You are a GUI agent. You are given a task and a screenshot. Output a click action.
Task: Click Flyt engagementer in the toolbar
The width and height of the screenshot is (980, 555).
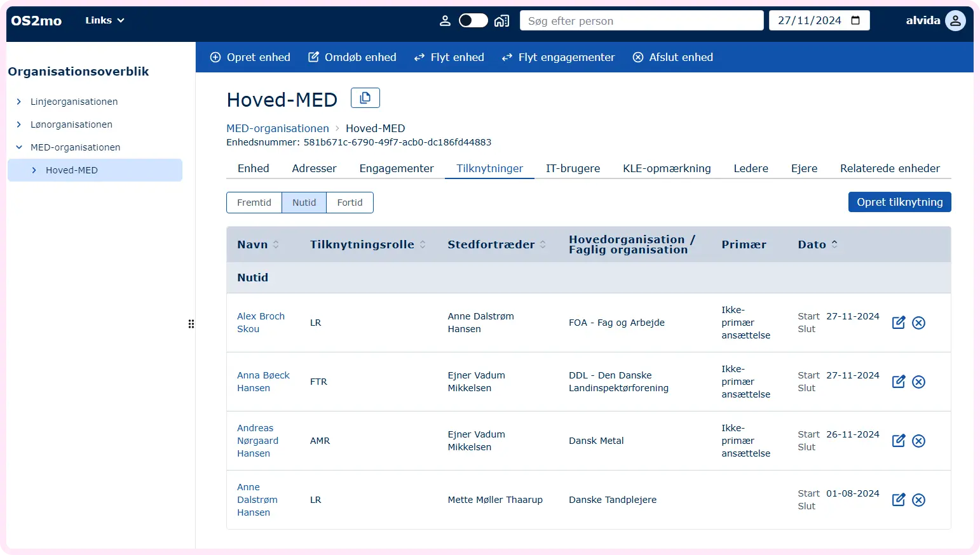(x=559, y=57)
